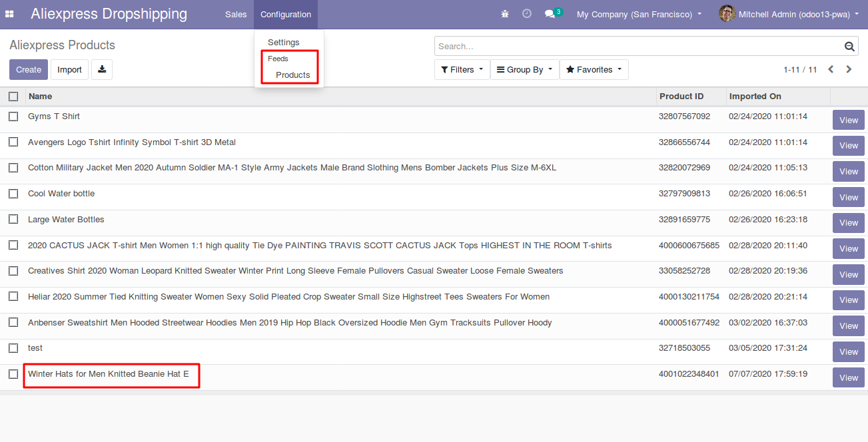Screen dimensions: 868x442
Task: Select the Avengers Logo Tshirt row checkbox
Action: coord(13,142)
